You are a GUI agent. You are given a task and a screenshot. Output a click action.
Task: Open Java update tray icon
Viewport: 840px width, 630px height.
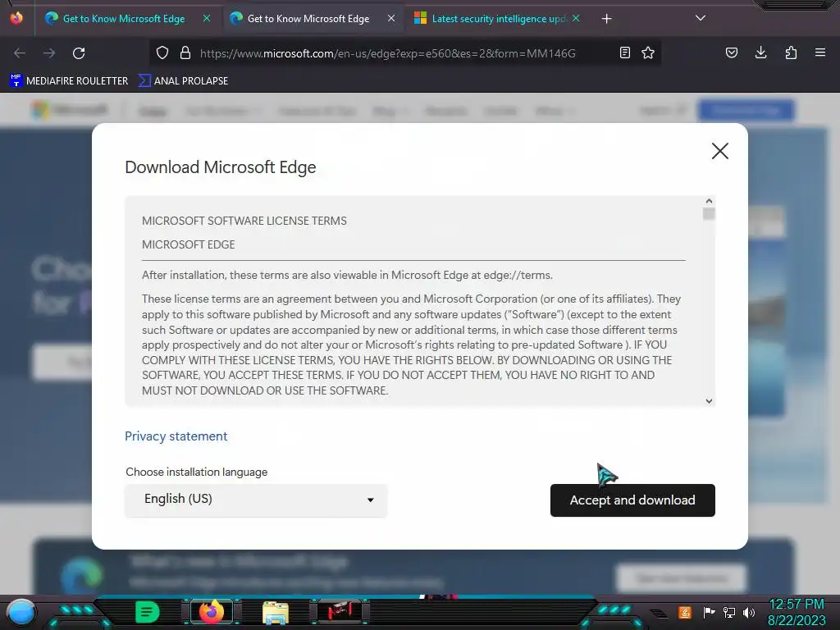pos(685,612)
